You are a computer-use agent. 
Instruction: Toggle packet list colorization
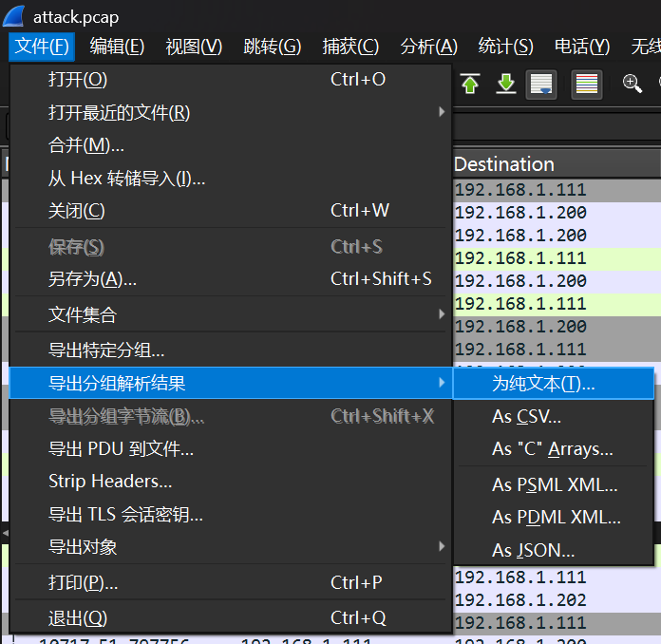[x=587, y=85]
